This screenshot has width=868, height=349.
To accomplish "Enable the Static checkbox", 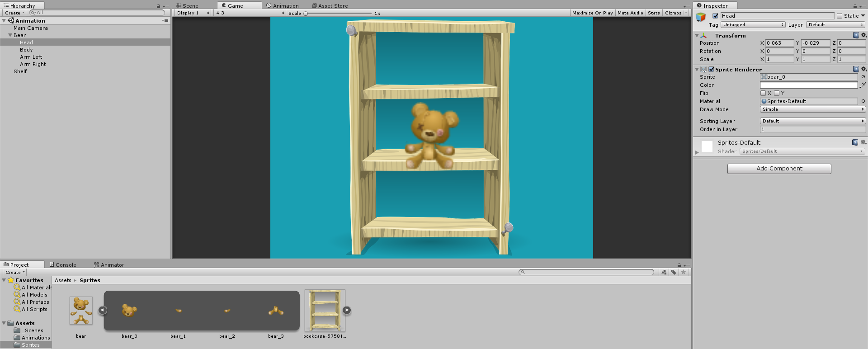I will coord(840,16).
